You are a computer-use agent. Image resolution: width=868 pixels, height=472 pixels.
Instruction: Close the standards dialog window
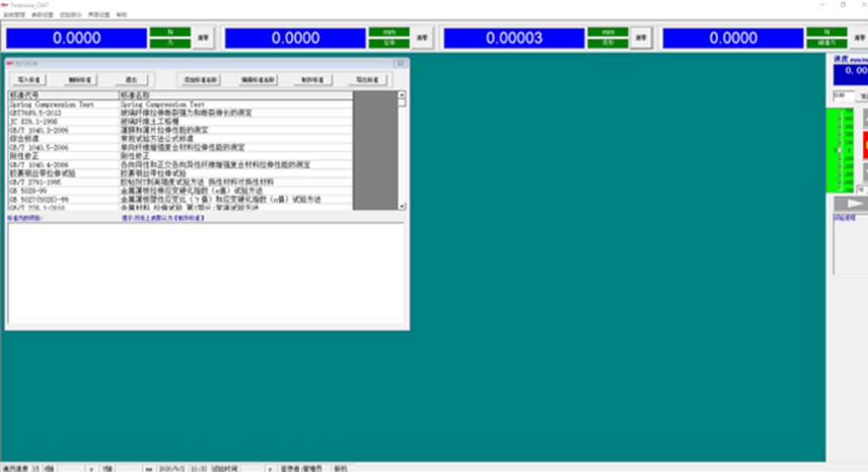pos(400,63)
